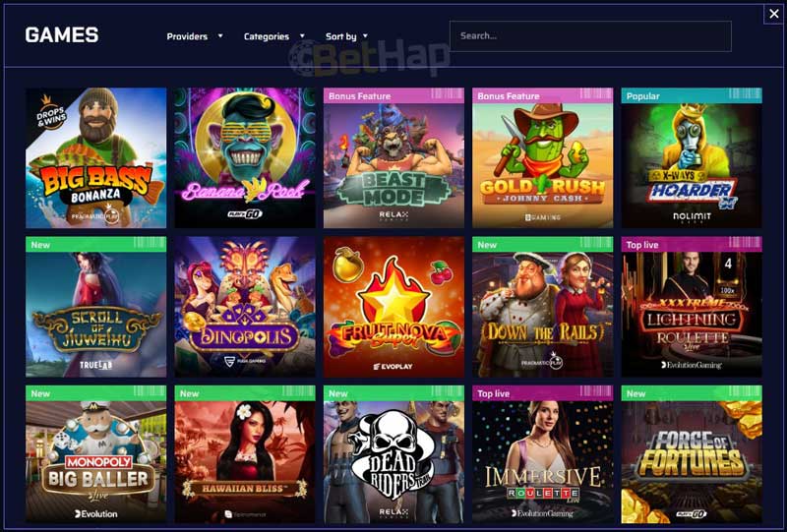Open Scroll of Jiuweihu game

[x=95, y=307]
